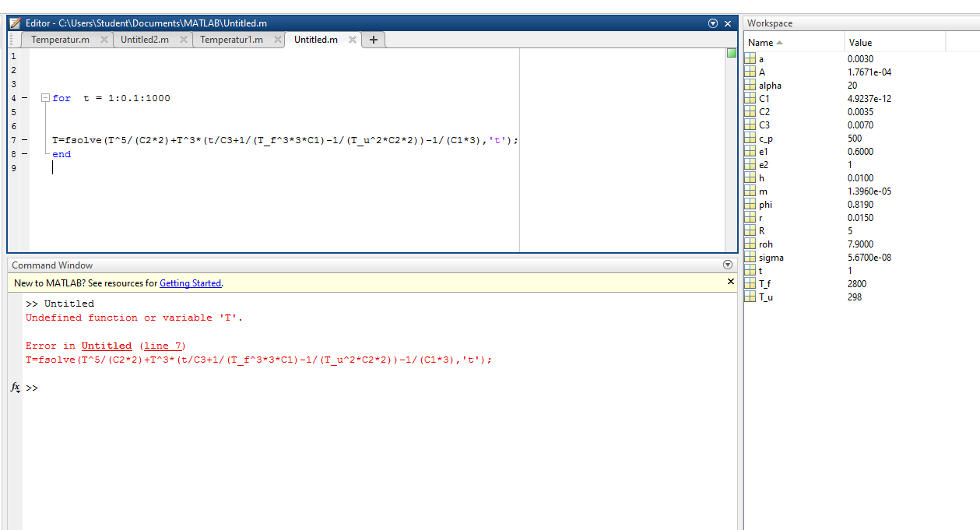
Task: Open the Getting Started link
Action: 190,283
